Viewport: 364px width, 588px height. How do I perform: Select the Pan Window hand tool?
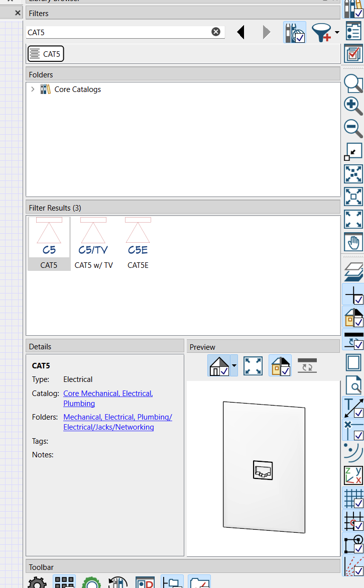coord(353,242)
